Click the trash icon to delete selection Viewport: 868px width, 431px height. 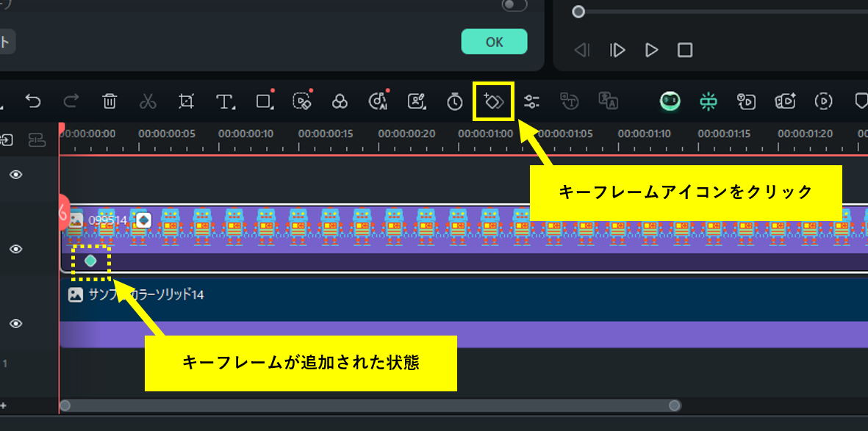(x=109, y=101)
